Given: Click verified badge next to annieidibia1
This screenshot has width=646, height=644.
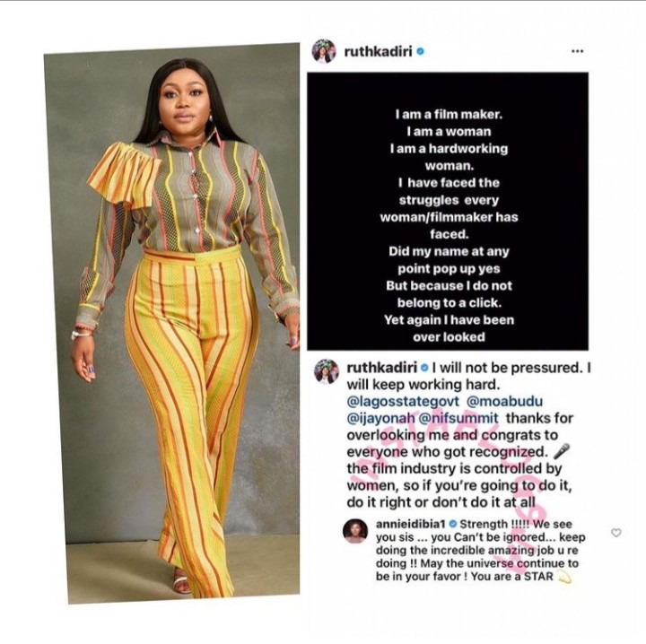Looking at the screenshot, I should 452,524.
